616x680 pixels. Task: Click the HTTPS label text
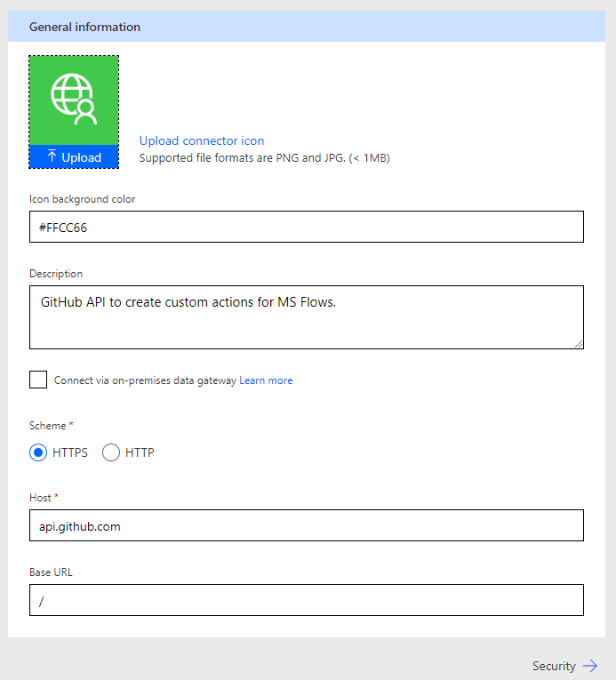[x=70, y=452]
